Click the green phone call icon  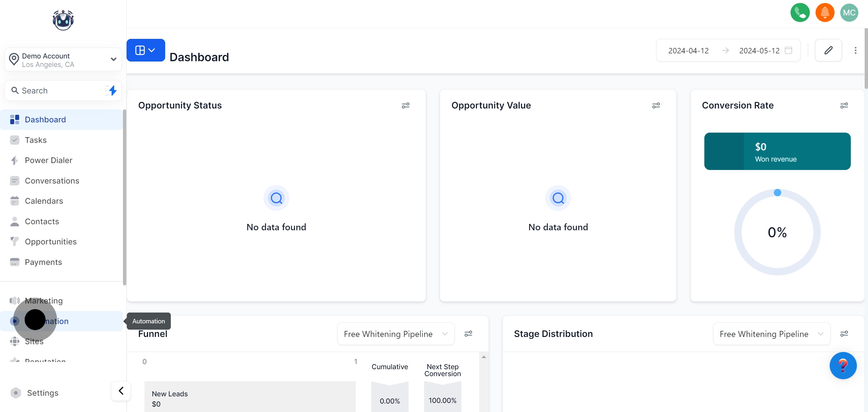coord(800,12)
